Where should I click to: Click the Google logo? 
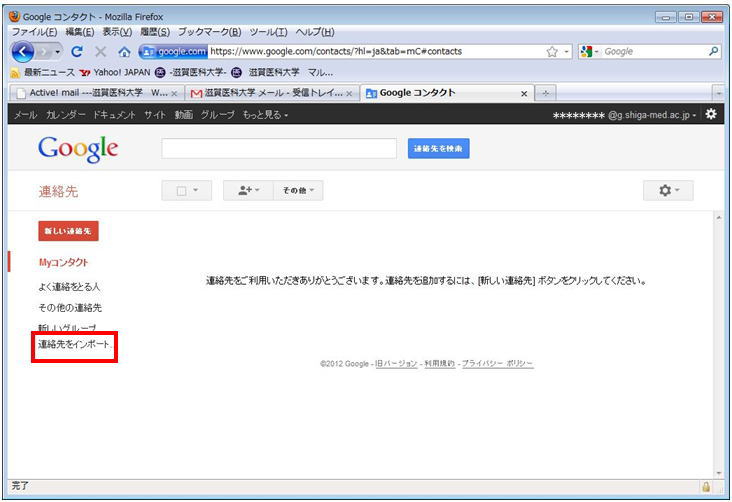click(x=78, y=149)
